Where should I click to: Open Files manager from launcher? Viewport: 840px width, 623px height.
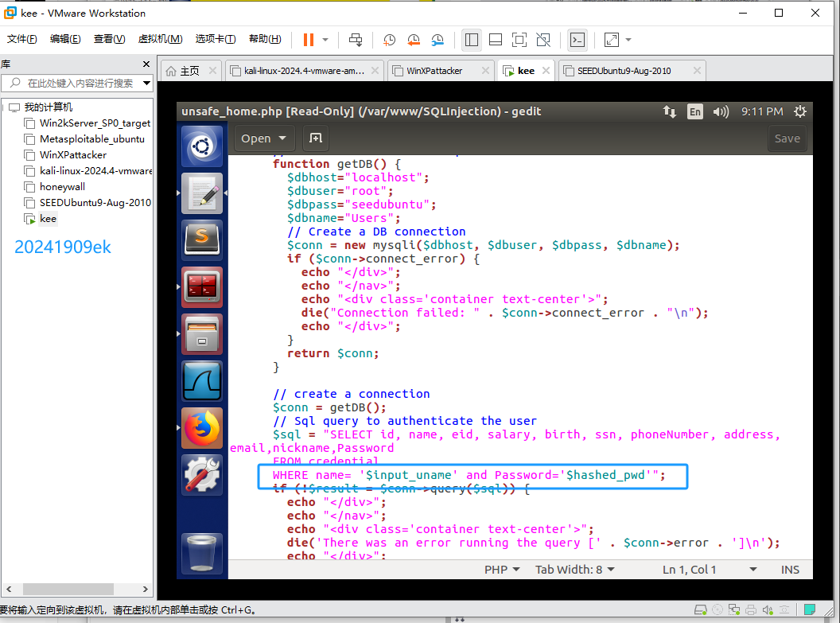coord(202,334)
